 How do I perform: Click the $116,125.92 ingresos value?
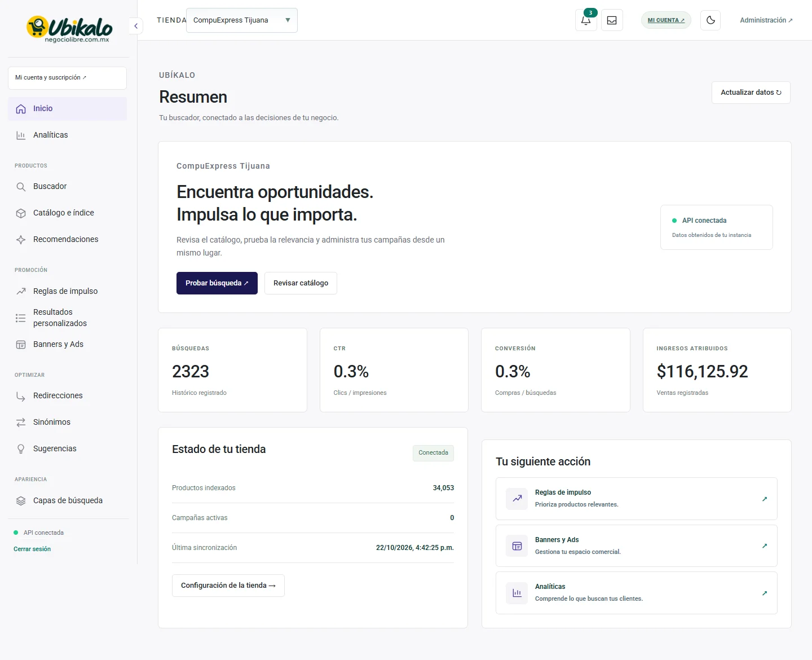[702, 372]
